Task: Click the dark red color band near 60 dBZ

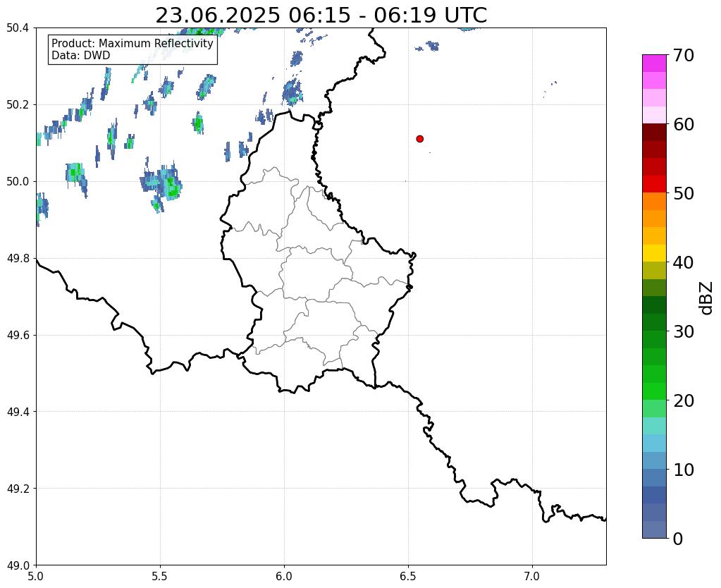Action: [x=654, y=132]
